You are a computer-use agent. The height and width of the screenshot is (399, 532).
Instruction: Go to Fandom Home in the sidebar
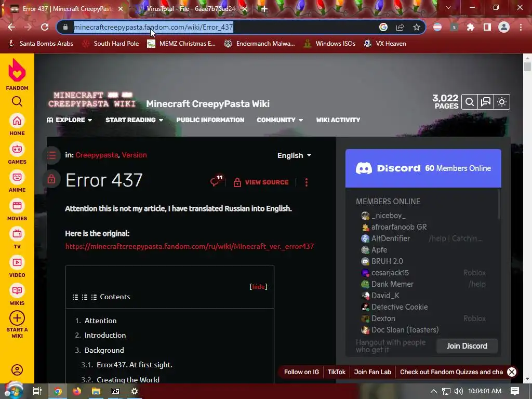[x=17, y=121]
